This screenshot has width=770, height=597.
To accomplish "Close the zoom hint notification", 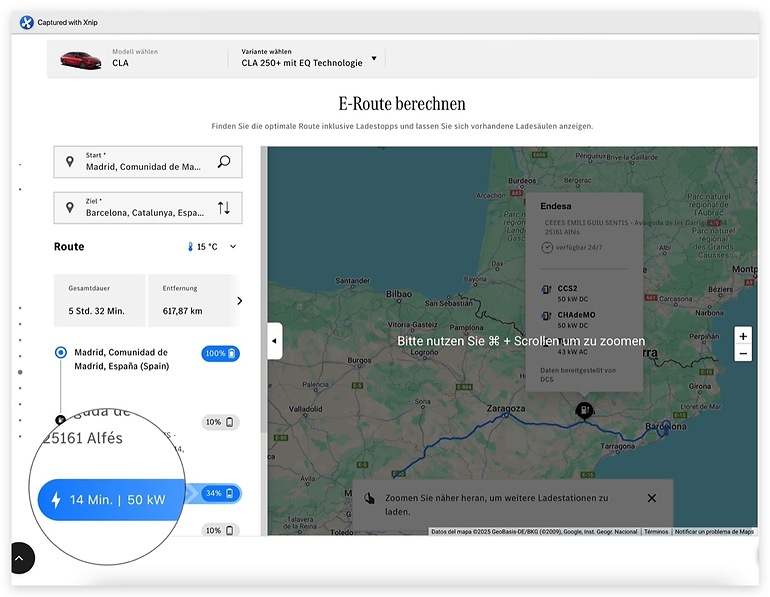I will pyautogui.click(x=652, y=498).
